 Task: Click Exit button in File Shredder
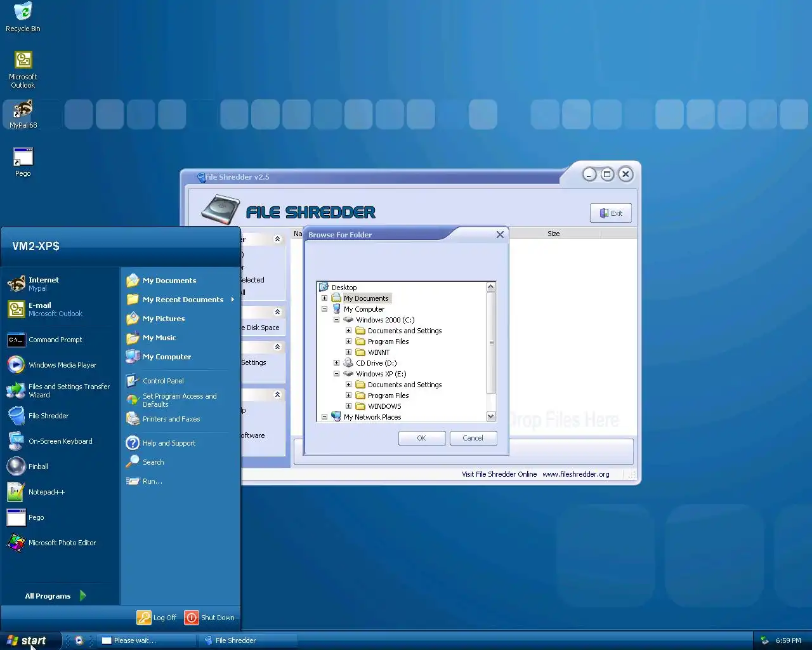pyautogui.click(x=611, y=213)
